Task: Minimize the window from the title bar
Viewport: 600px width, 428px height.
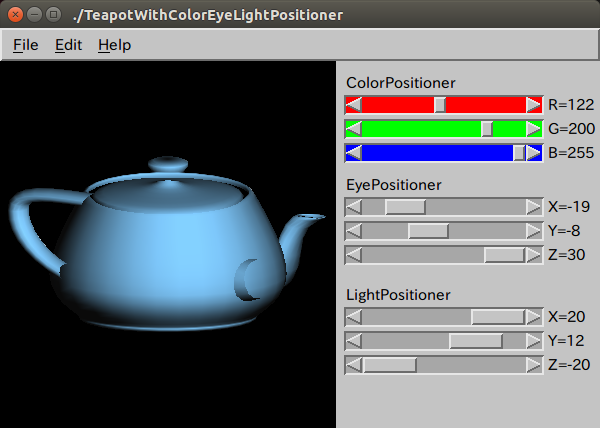Action: [34, 15]
